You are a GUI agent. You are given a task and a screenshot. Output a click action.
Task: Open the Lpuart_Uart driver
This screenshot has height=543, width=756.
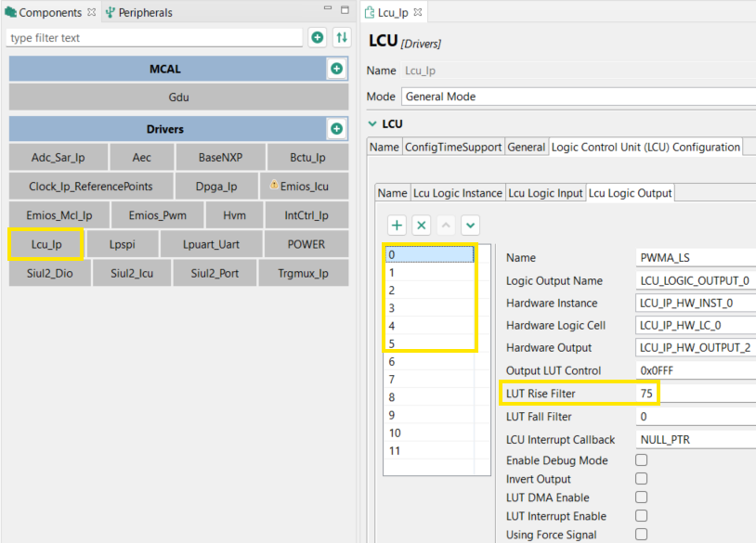211,244
